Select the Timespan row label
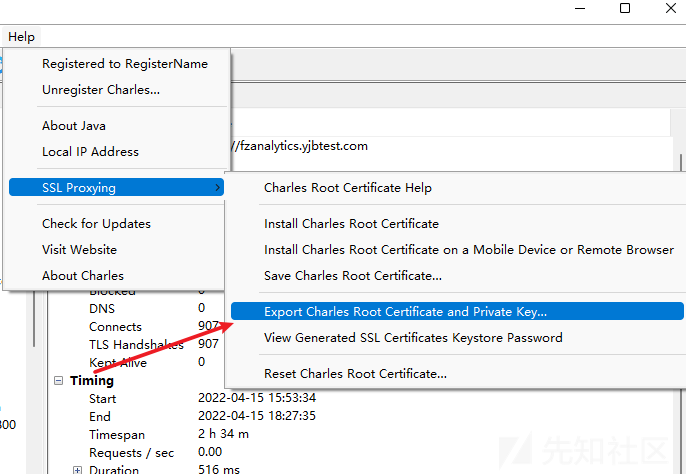The image size is (686, 474). point(117,435)
